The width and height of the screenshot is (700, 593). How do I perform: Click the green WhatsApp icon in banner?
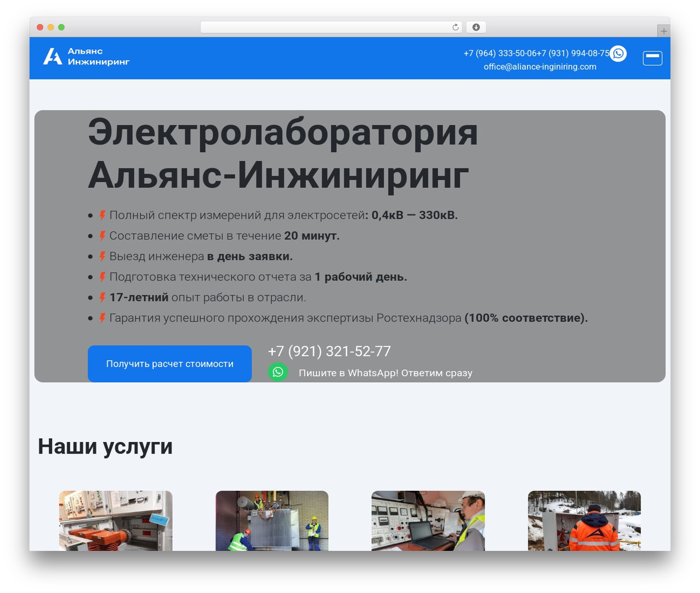tap(278, 372)
